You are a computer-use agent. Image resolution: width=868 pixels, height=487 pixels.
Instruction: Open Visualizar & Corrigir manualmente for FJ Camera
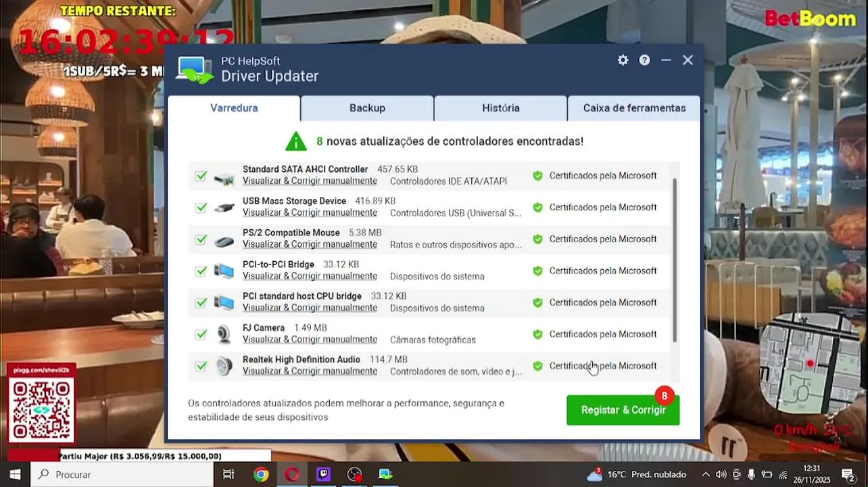(x=310, y=340)
